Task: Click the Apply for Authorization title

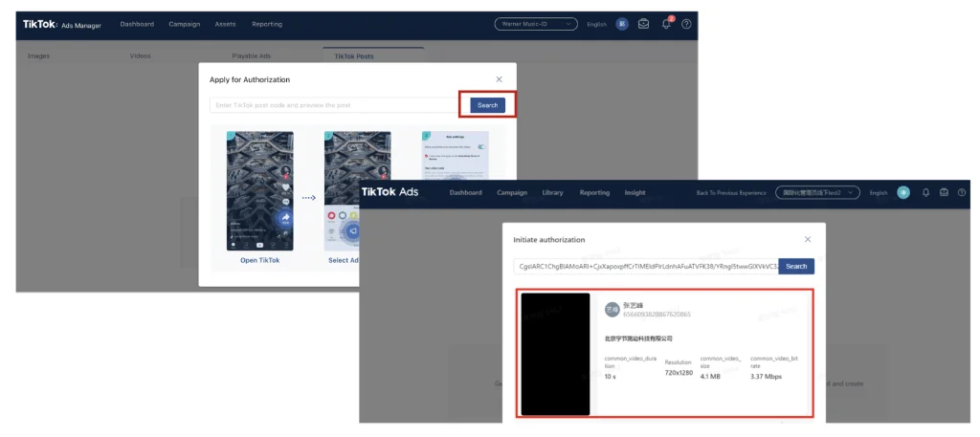Action: coord(250,79)
